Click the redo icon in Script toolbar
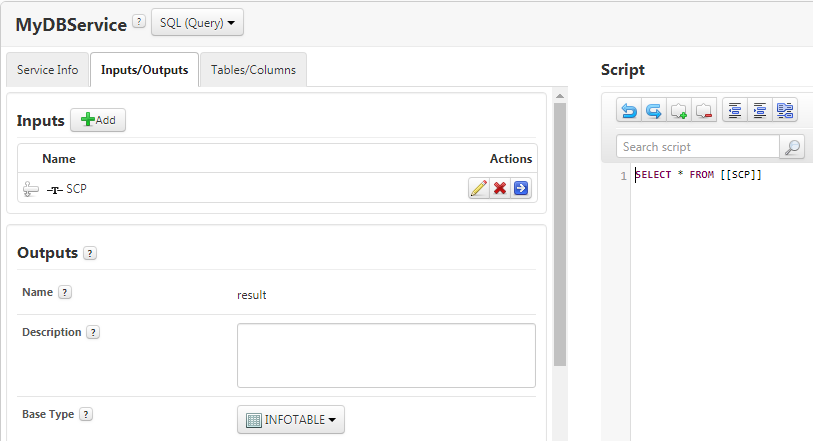This screenshot has height=441, width=813. (x=654, y=110)
